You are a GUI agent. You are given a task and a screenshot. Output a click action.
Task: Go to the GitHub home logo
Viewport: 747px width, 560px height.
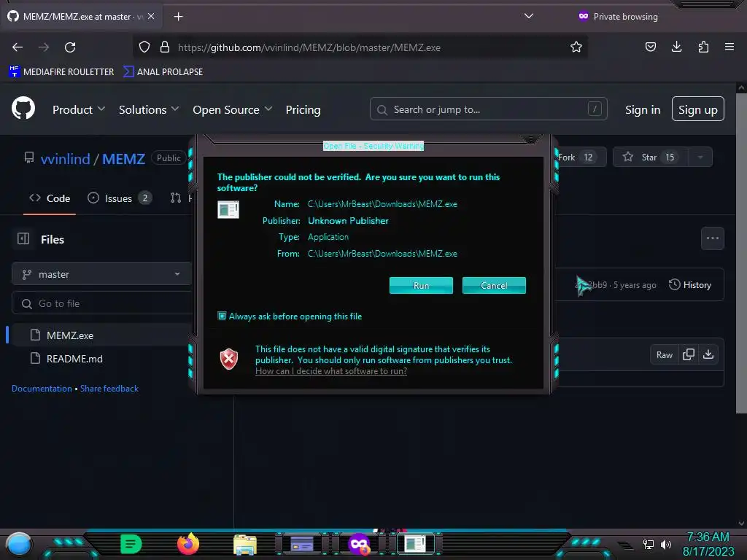pyautogui.click(x=23, y=108)
